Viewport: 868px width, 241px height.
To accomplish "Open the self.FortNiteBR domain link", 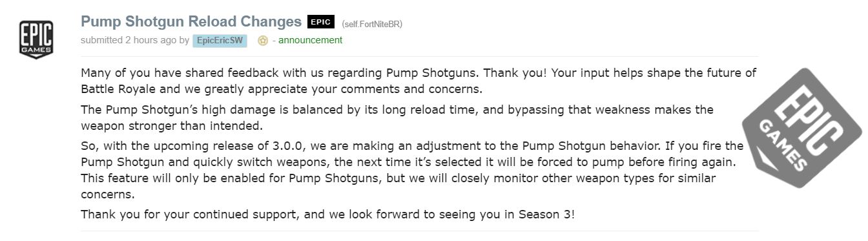I will click(x=373, y=24).
